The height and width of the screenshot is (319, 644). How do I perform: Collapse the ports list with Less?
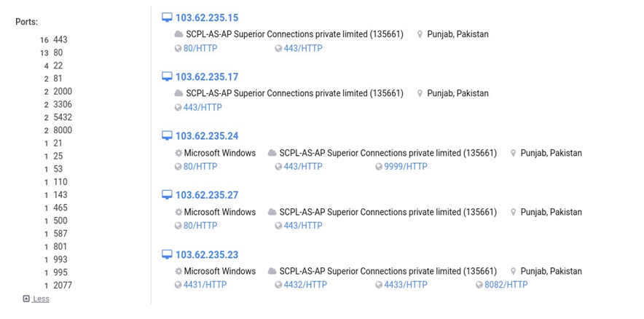pyautogui.click(x=41, y=299)
